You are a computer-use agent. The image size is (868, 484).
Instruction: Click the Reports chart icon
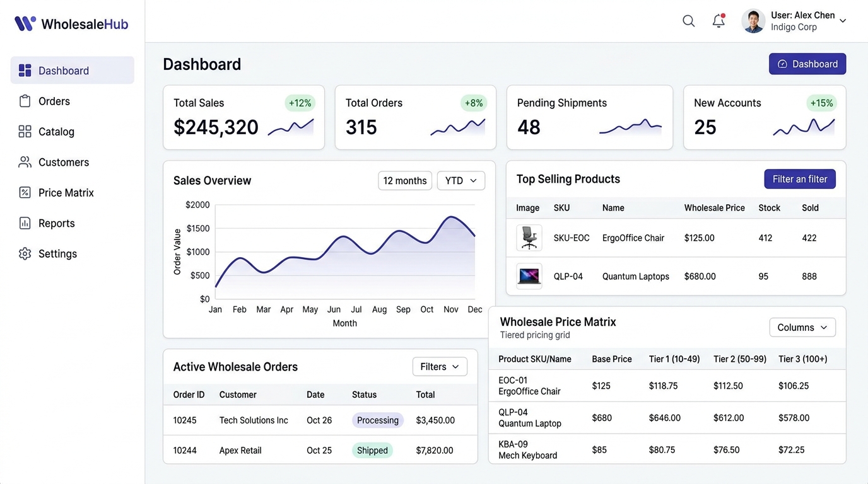pyautogui.click(x=25, y=223)
